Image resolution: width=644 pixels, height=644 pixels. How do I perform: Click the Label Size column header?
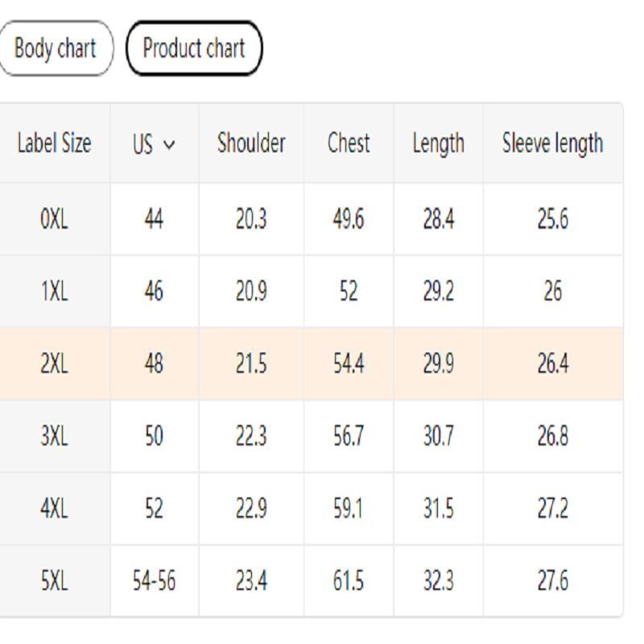tap(54, 143)
